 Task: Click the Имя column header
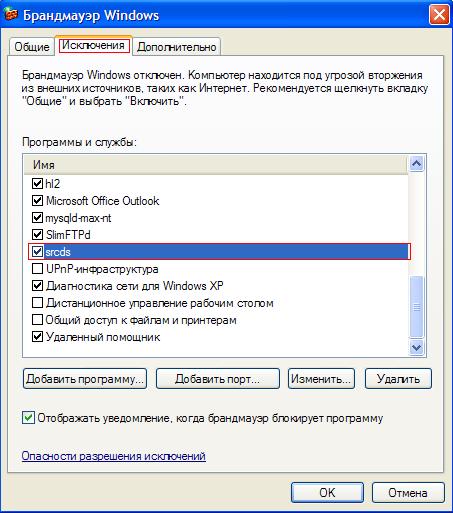[x=215, y=165]
